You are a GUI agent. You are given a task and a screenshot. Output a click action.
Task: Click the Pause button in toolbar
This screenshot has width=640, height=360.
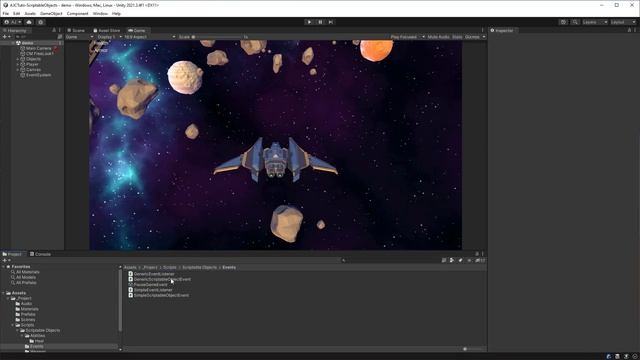[320, 22]
